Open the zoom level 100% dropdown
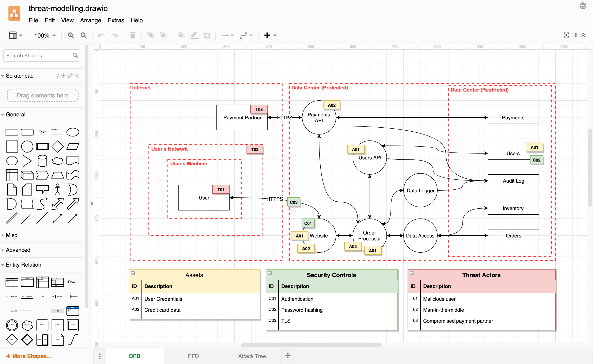Viewport: 593px width, 364px height. pos(45,35)
